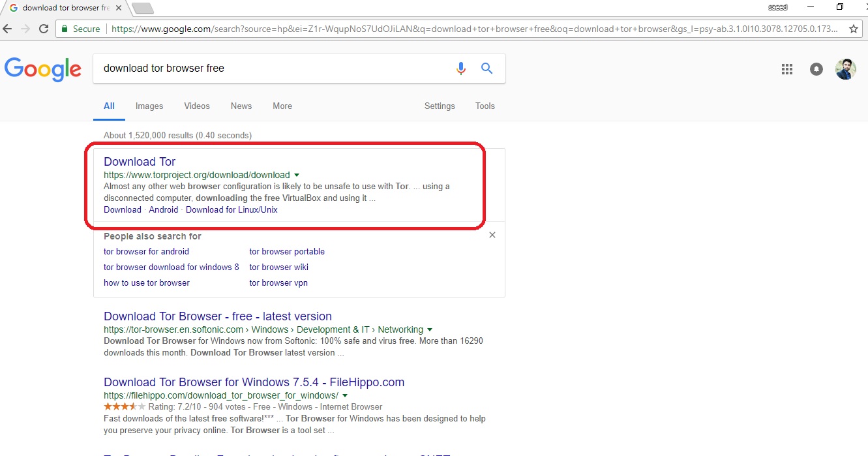Click the 'Android' sitelink
868x456 pixels.
point(163,209)
